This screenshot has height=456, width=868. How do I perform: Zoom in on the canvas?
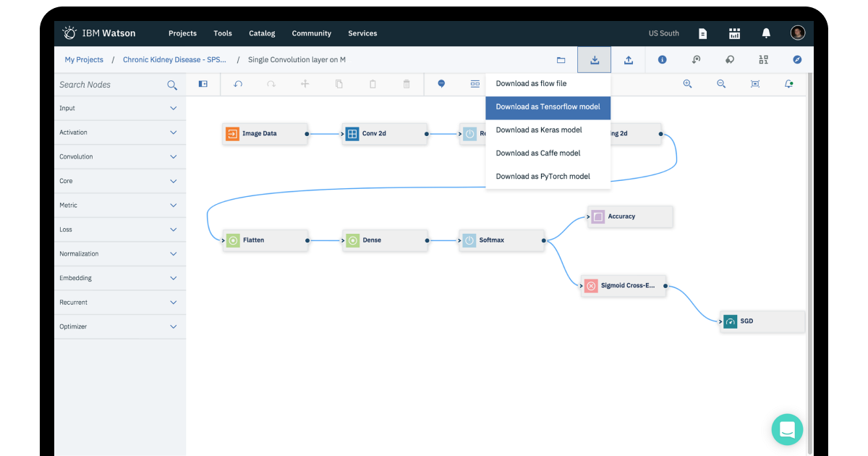coord(687,84)
